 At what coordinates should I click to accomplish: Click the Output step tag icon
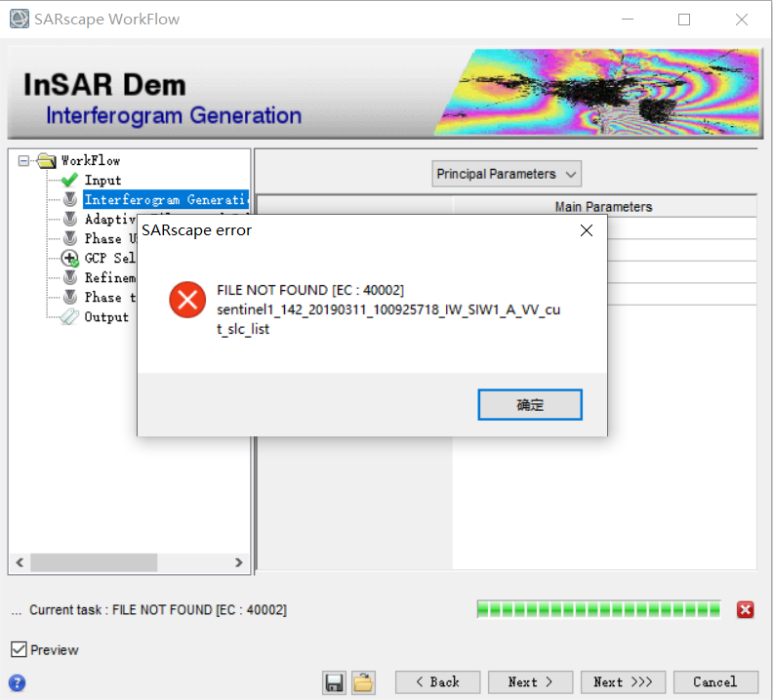coord(69,316)
